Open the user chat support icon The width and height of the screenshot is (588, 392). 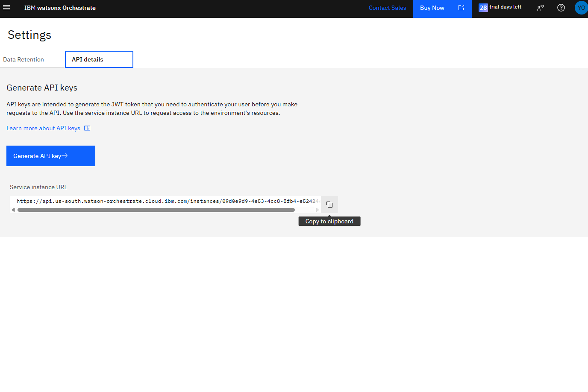tap(541, 8)
